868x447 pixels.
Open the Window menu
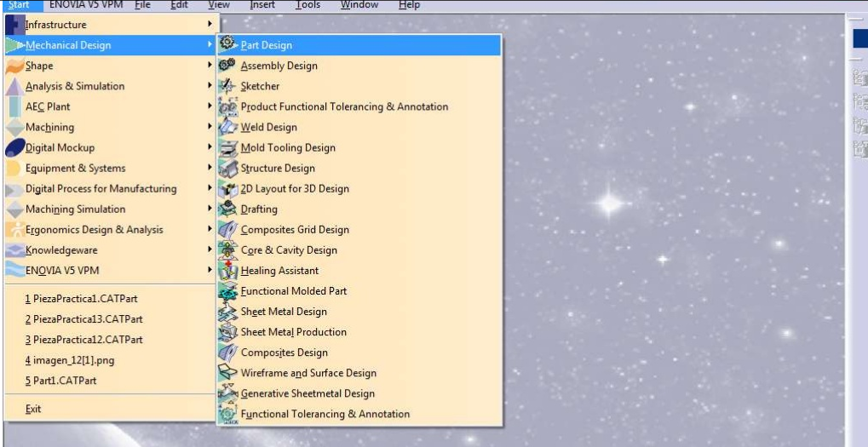click(359, 4)
